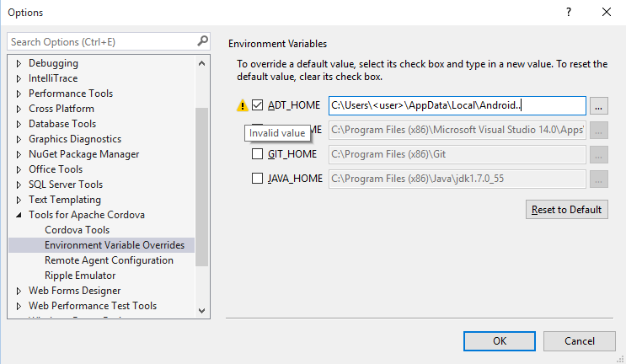
Task: Enable the JAVA_HOME override checkbox
Action: pyautogui.click(x=258, y=179)
